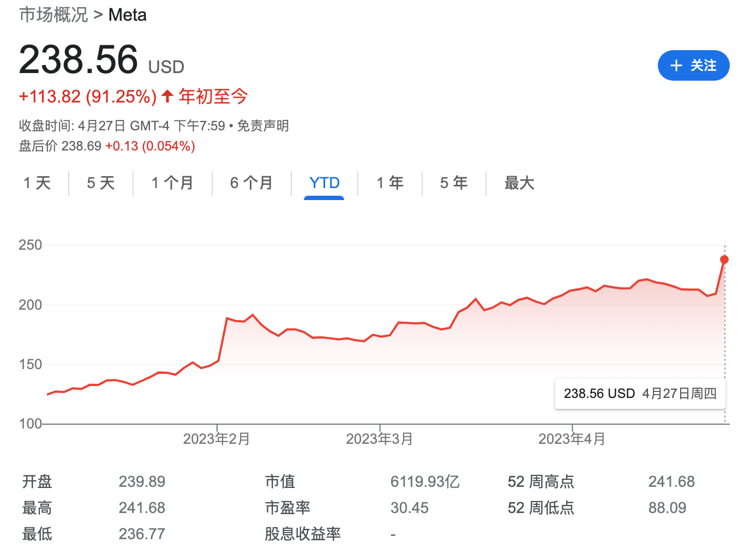This screenshot has width=756, height=555.
Task: View the 1年 price history
Action: pos(389,183)
